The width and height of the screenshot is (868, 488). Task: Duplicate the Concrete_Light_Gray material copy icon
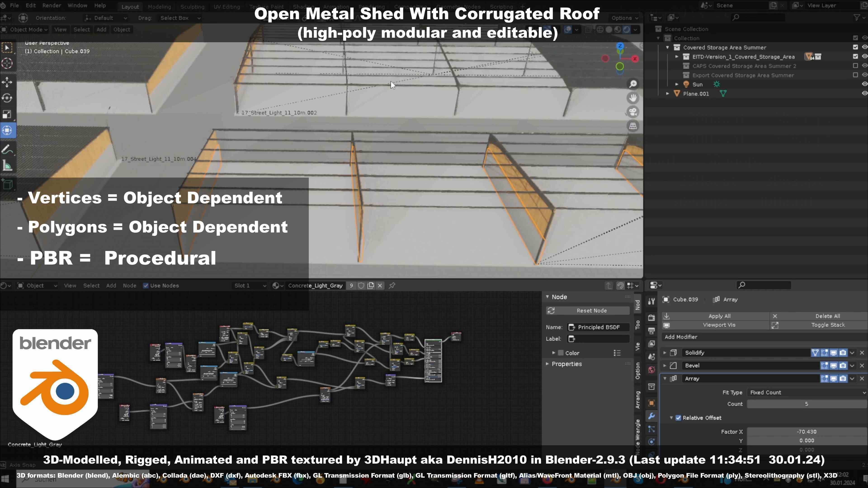(371, 286)
